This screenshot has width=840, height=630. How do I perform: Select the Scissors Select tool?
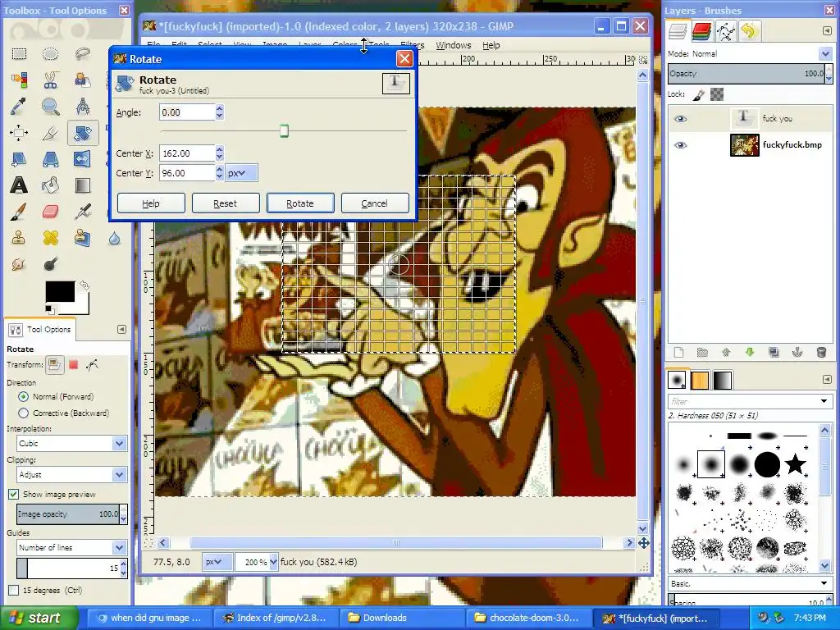(50, 80)
